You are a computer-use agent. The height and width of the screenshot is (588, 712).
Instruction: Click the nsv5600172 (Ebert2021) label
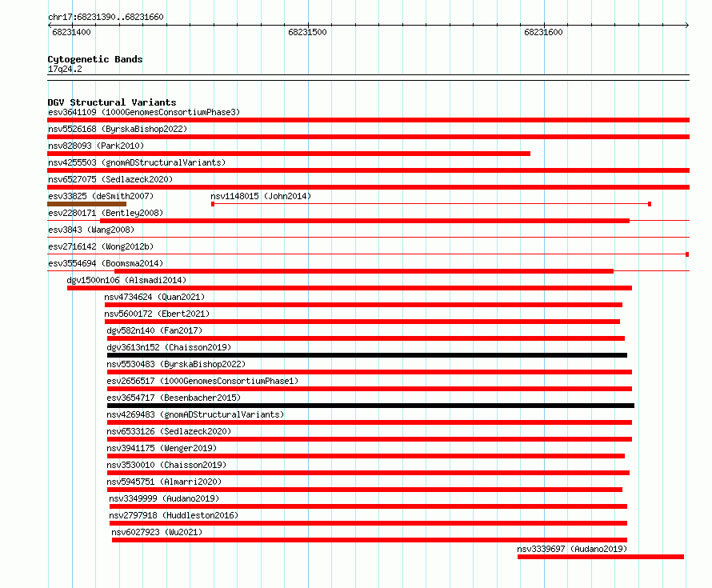click(157, 314)
